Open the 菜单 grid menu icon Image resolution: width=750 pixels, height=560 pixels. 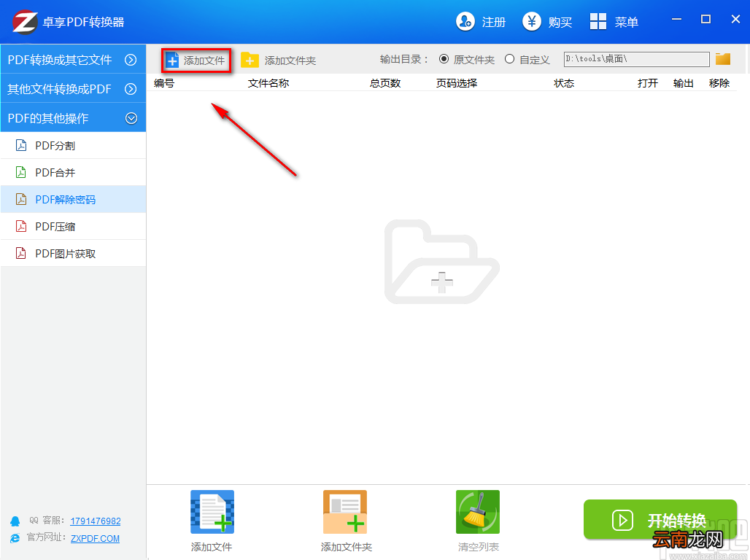pos(598,22)
